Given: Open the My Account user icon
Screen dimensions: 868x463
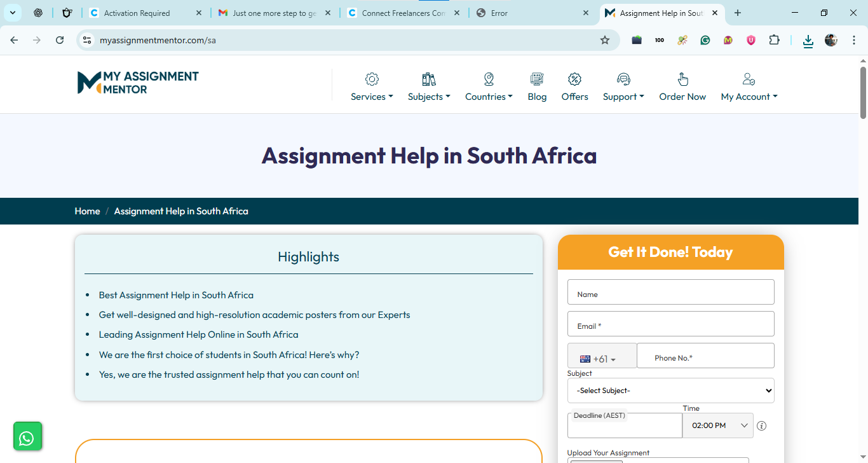Looking at the screenshot, I should point(749,79).
